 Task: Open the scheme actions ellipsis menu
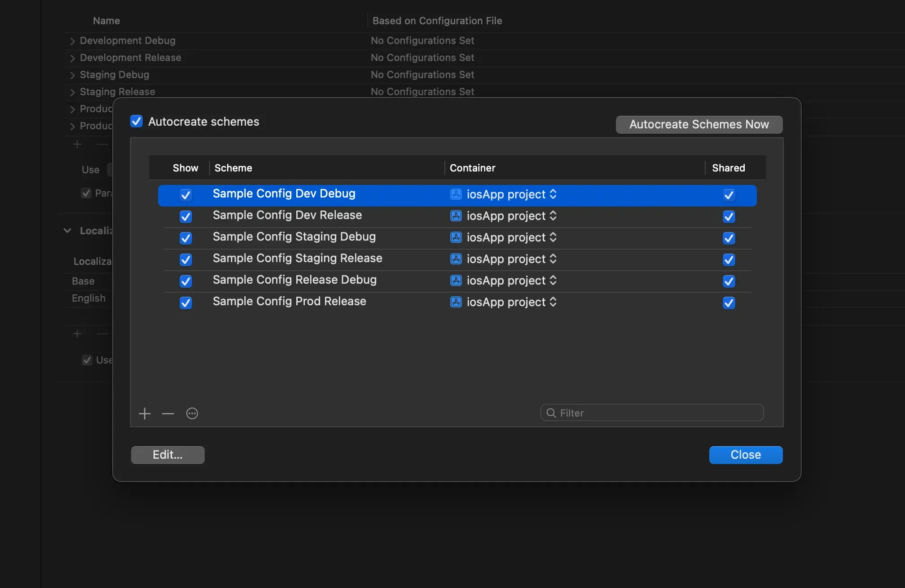(192, 413)
